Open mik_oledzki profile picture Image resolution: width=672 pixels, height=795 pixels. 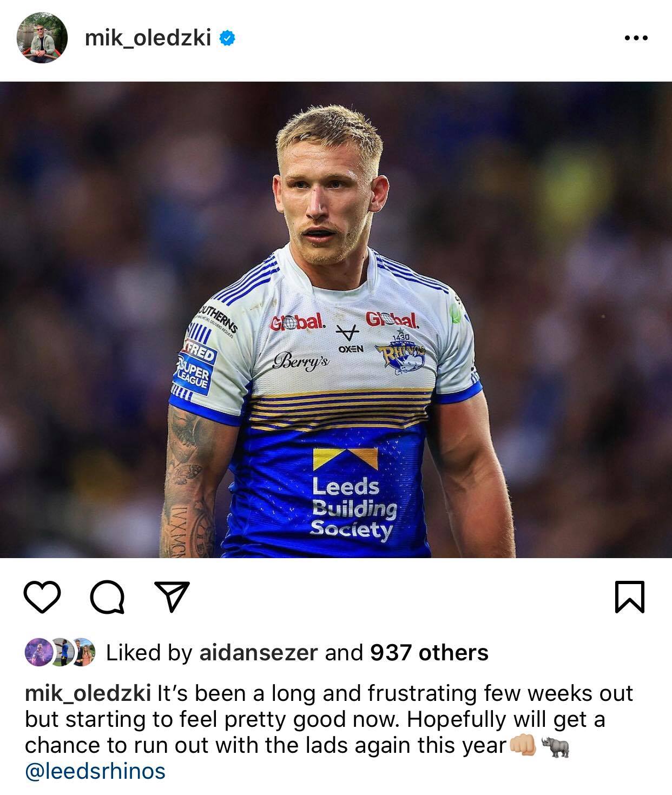[42, 38]
